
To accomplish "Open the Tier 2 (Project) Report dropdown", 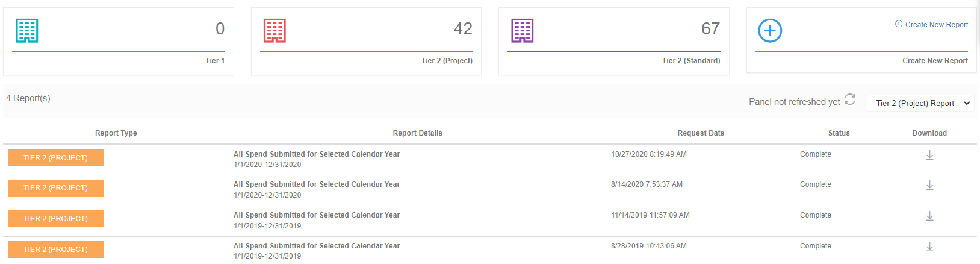I will click(x=920, y=104).
